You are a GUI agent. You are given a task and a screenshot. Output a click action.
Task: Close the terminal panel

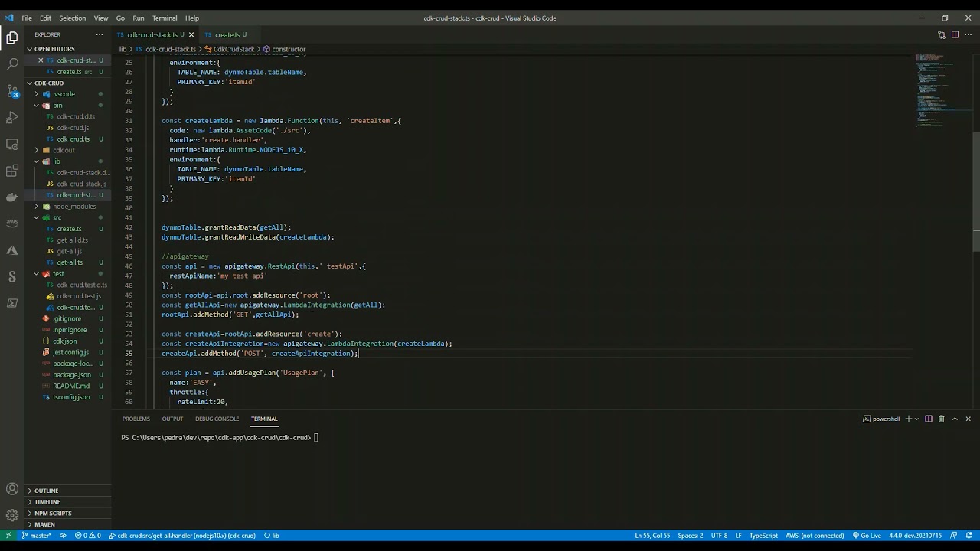point(968,419)
